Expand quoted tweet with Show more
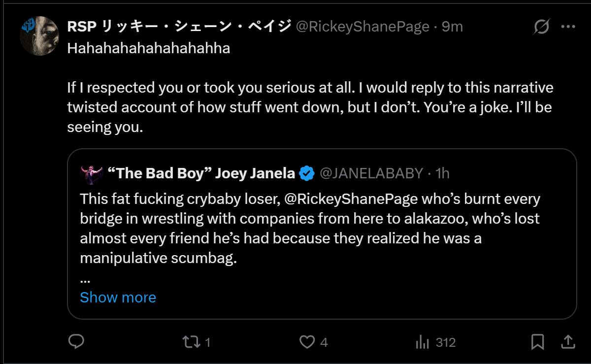The height and width of the screenshot is (364, 591). tap(118, 298)
